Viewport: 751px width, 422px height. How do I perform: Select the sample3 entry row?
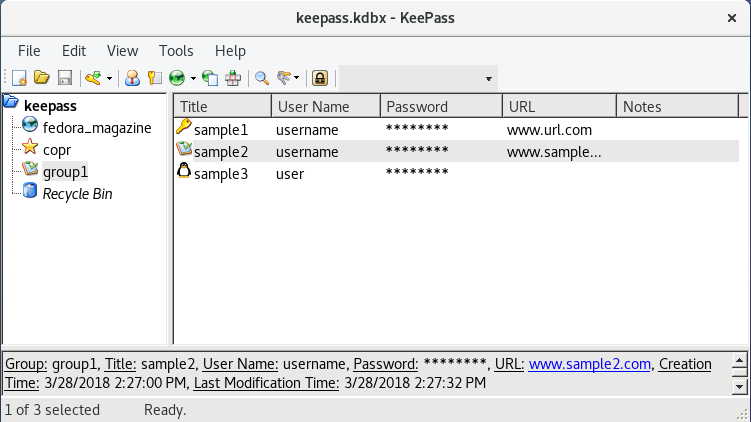(x=219, y=174)
